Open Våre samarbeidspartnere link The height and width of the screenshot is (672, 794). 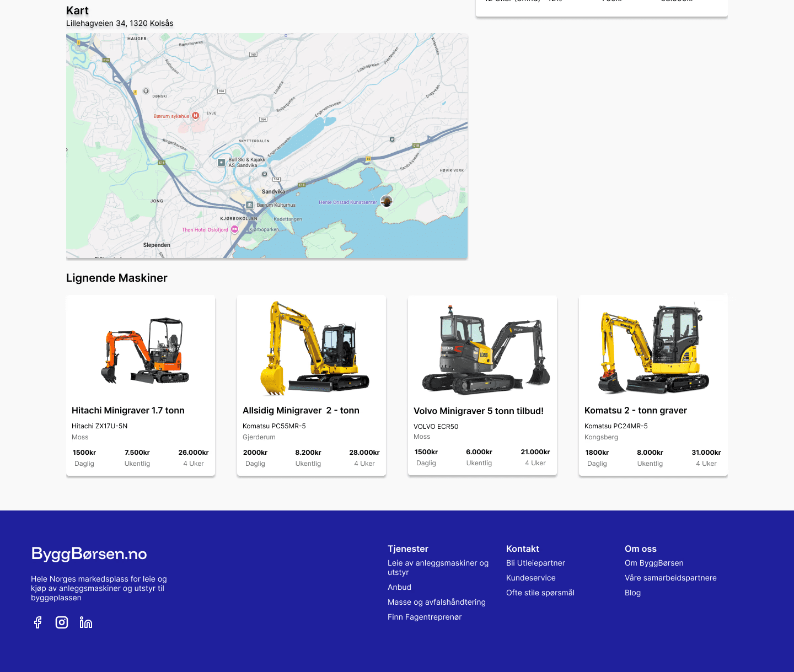[x=670, y=578]
